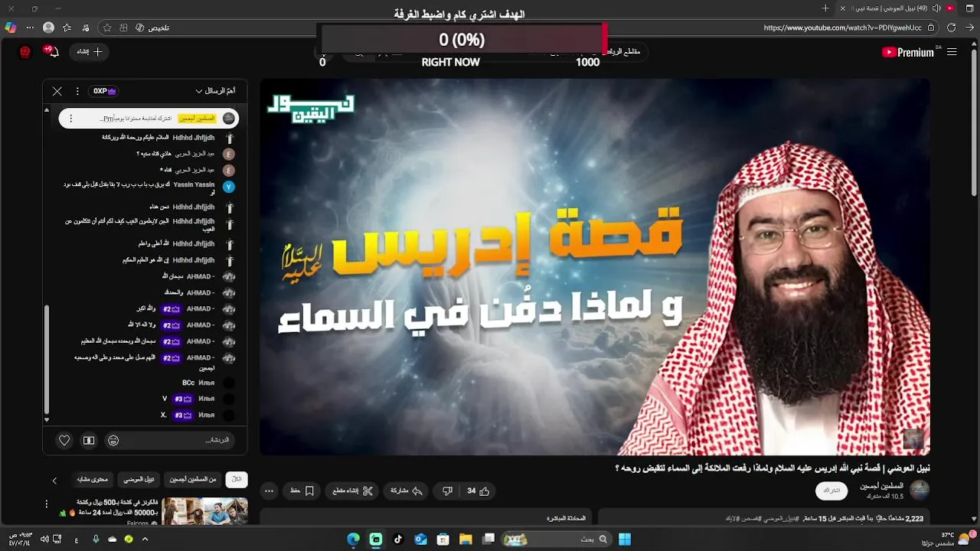Open Microsoft Edge from the taskbar

[353, 540]
